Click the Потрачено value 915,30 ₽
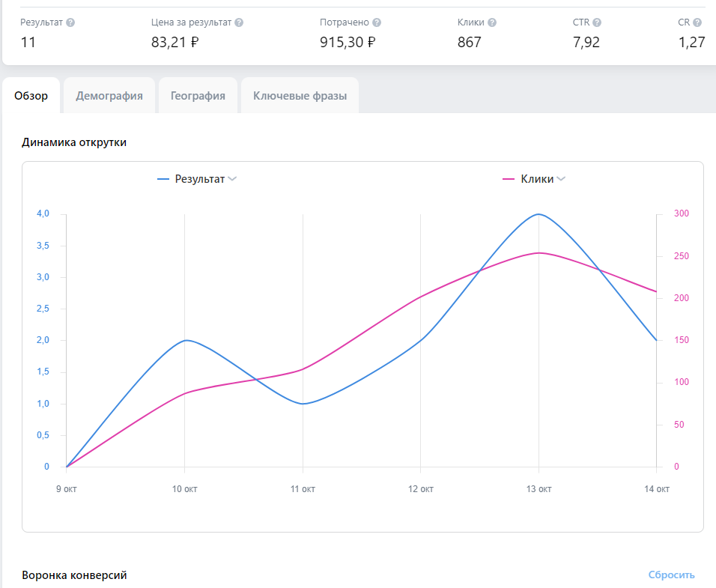The image size is (716, 588). [x=348, y=43]
